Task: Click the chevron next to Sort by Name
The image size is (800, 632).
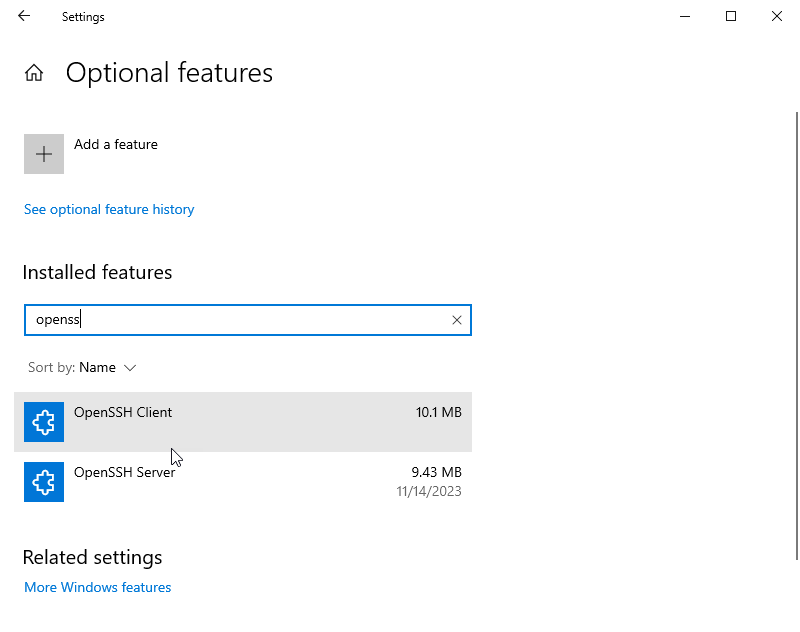Action: coord(130,368)
